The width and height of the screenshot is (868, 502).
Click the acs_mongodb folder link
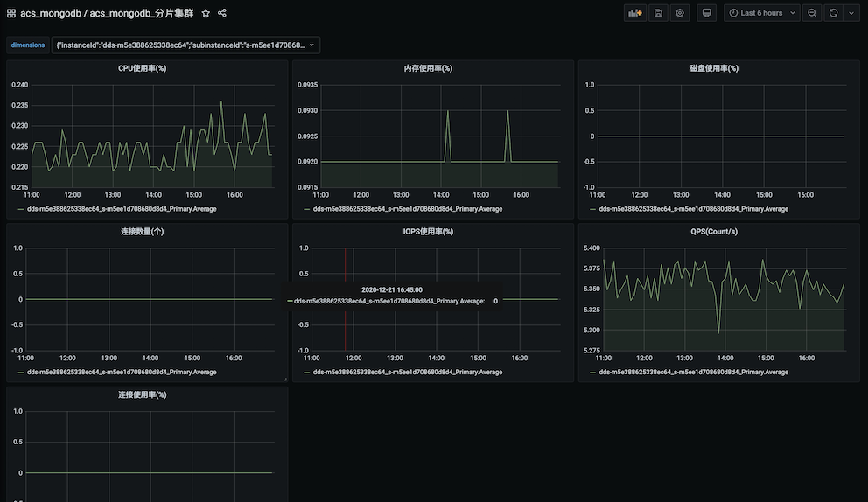pos(49,13)
